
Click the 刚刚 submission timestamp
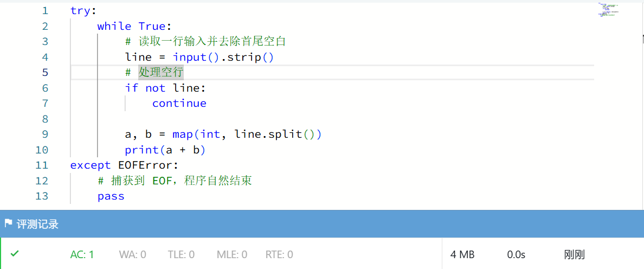574,254
